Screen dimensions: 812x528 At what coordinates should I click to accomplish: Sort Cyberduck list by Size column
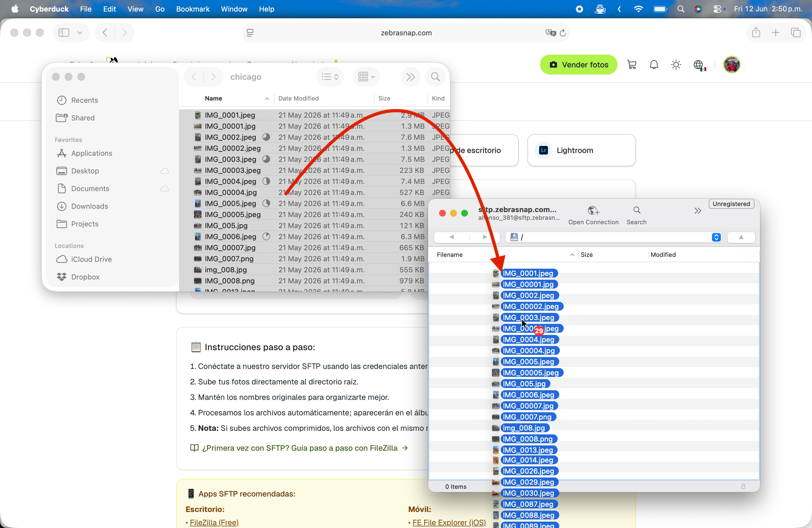click(586, 255)
